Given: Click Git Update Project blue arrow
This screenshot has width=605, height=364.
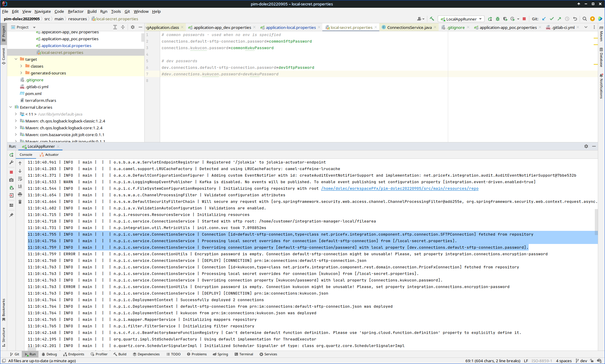Looking at the screenshot, I should coord(544,19).
